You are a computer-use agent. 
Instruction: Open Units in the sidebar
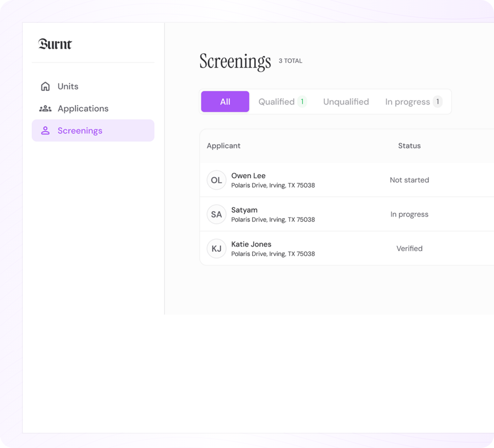click(x=93, y=86)
